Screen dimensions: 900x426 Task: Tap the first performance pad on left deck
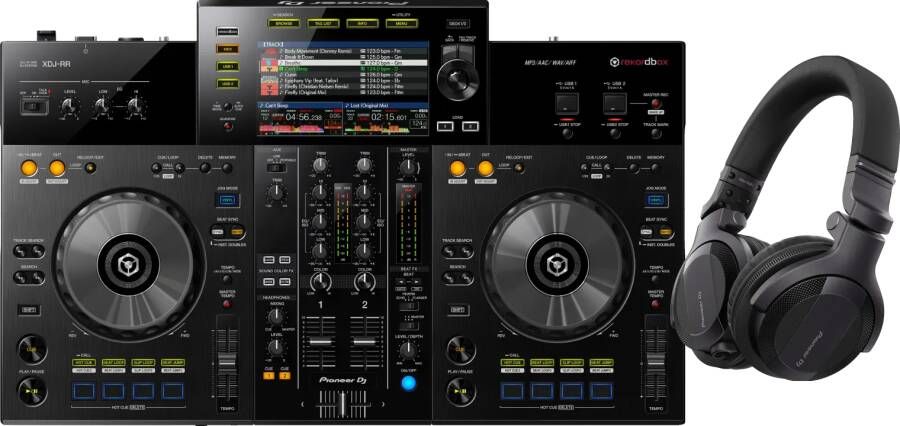pyautogui.click(x=84, y=390)
